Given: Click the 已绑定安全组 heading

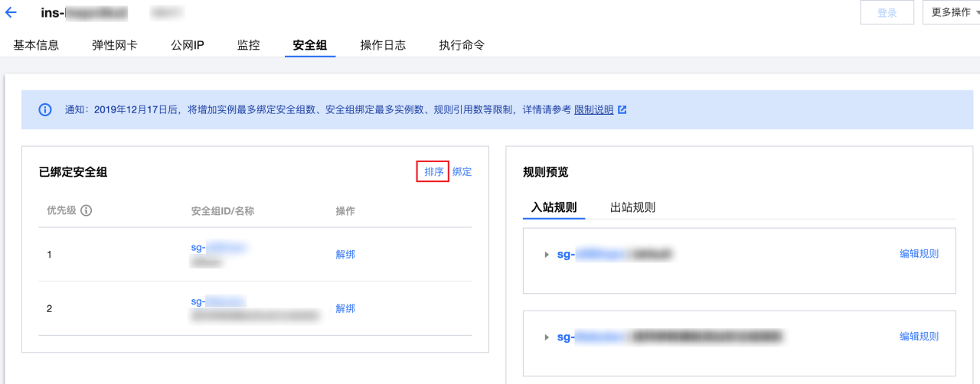Looking at the screenshot, I should tap(73, 172).
